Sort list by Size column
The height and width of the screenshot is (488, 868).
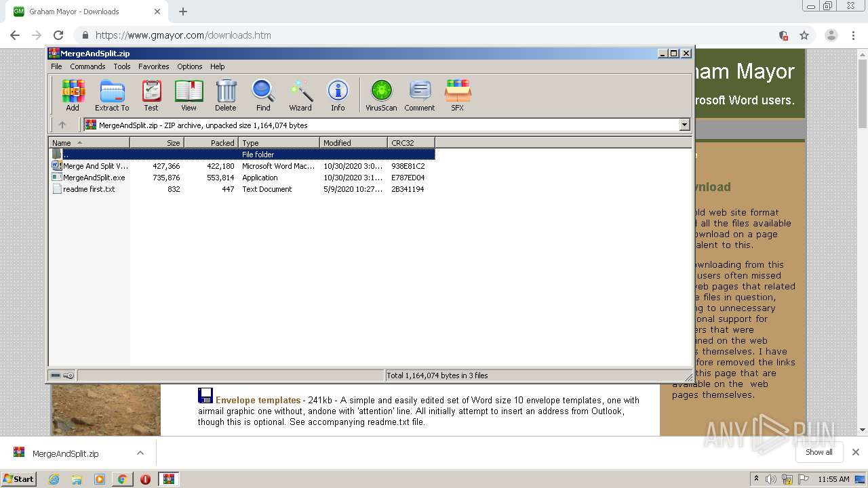coord(157,142)
